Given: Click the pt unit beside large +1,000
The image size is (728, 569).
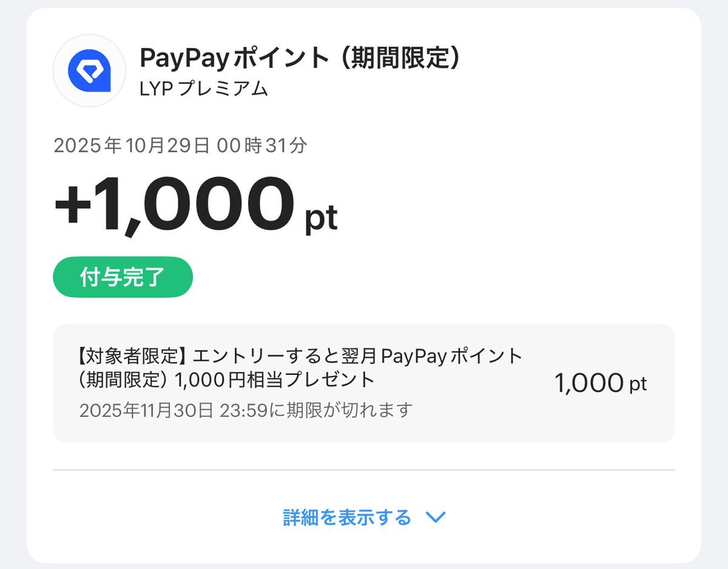Looking at the screenshot, I should point(320,219).
